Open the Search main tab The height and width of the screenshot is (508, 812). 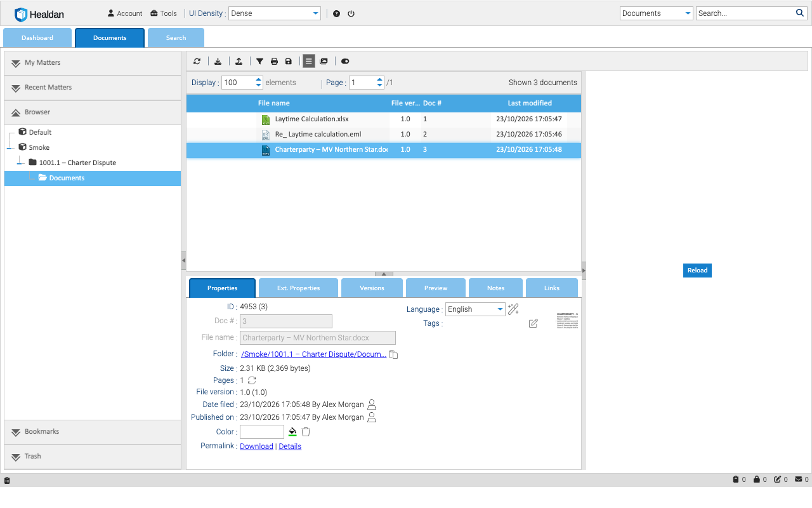coord(176,38)
